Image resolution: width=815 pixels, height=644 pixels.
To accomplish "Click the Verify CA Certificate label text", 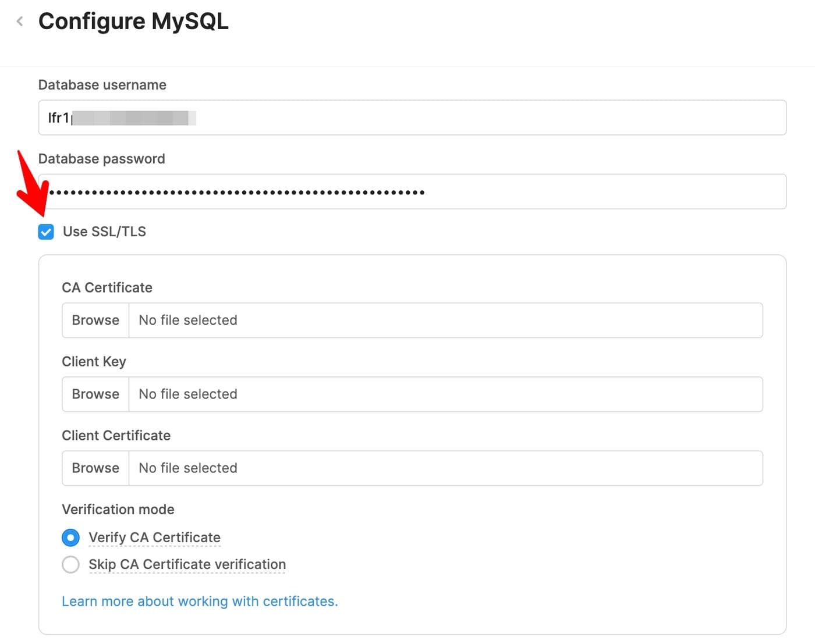I will (154, 538).
